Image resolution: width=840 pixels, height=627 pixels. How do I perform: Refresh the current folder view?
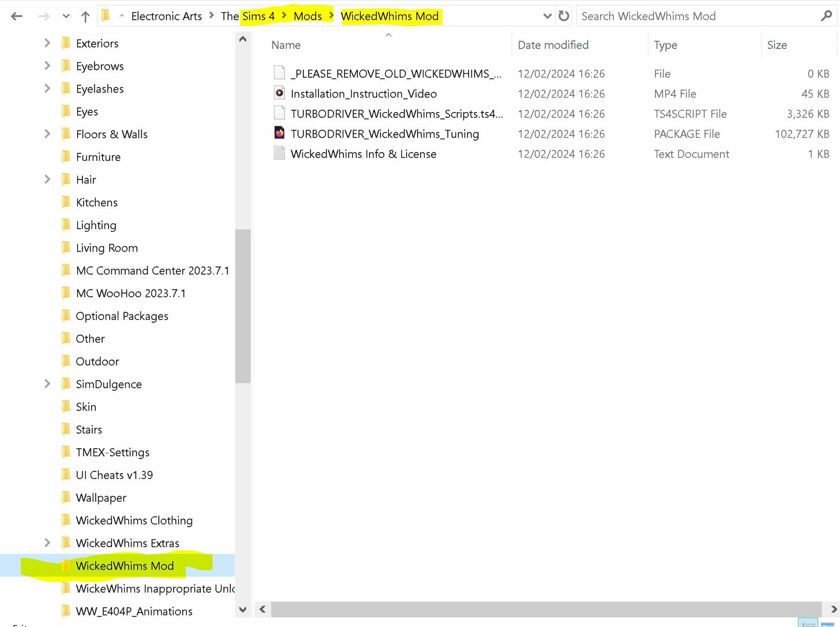pyautogui.click(x=564, y=16)
